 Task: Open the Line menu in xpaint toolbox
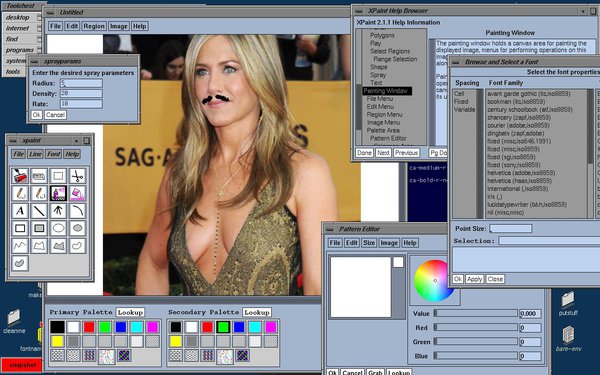pyautogui.click(x=35, y=154)
